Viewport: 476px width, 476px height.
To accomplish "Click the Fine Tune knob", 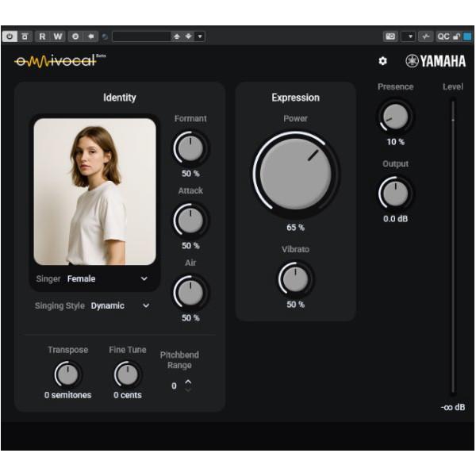I will (x=128, y=374).
